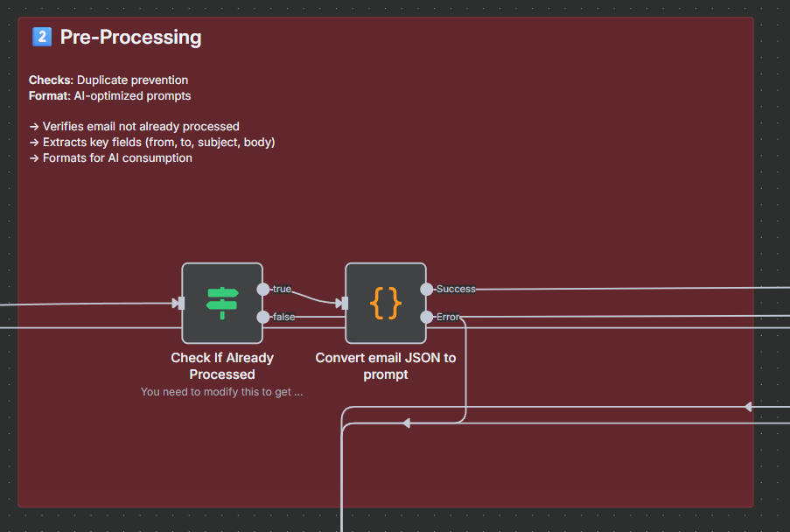Select the curved true-branch connection line
790x532 pixels.
[312, 297]
